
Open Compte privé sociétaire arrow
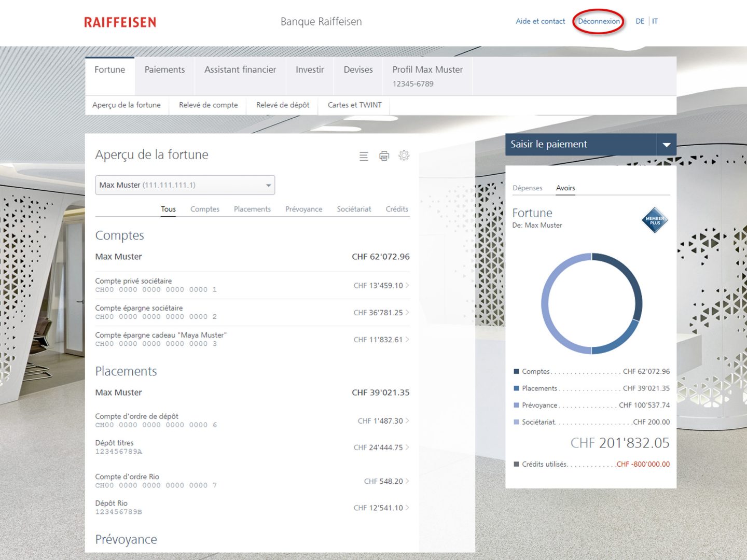407,285
